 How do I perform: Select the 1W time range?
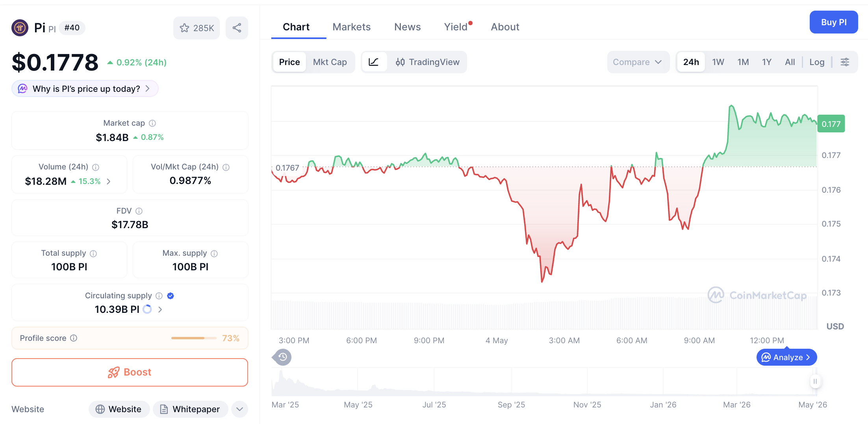[x=718, y=62]
